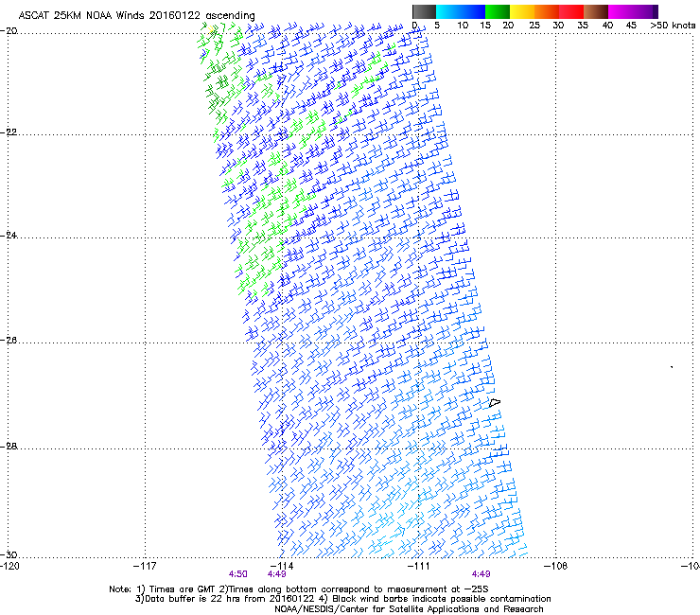Click the longitude axis label '-111'
700x615 pixels.
coord(418,566)
